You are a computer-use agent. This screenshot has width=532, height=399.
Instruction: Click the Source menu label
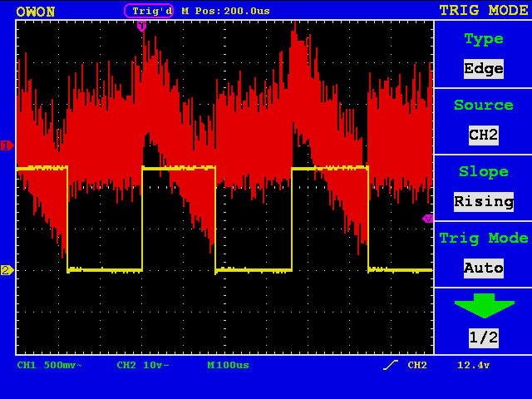(x=484, y=106)
